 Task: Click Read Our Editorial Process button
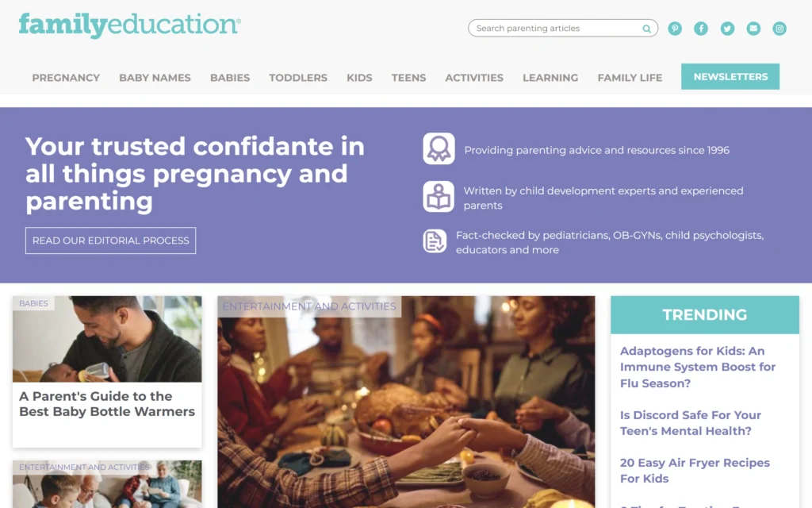tap(111, 241)
